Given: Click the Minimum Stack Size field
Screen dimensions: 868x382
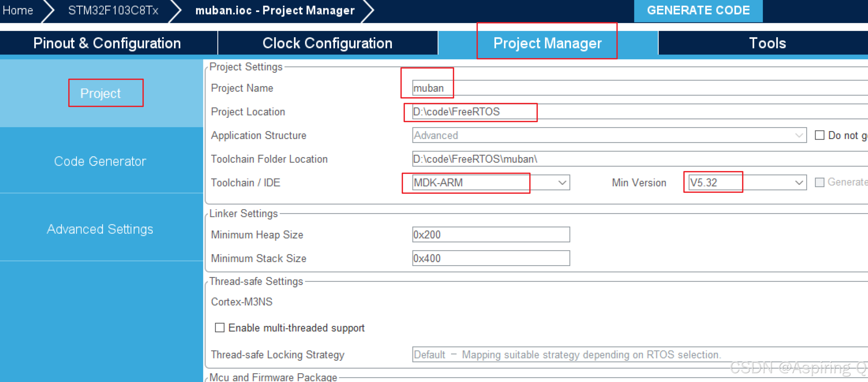Looking at the screenshot, I should click(491, 258).
